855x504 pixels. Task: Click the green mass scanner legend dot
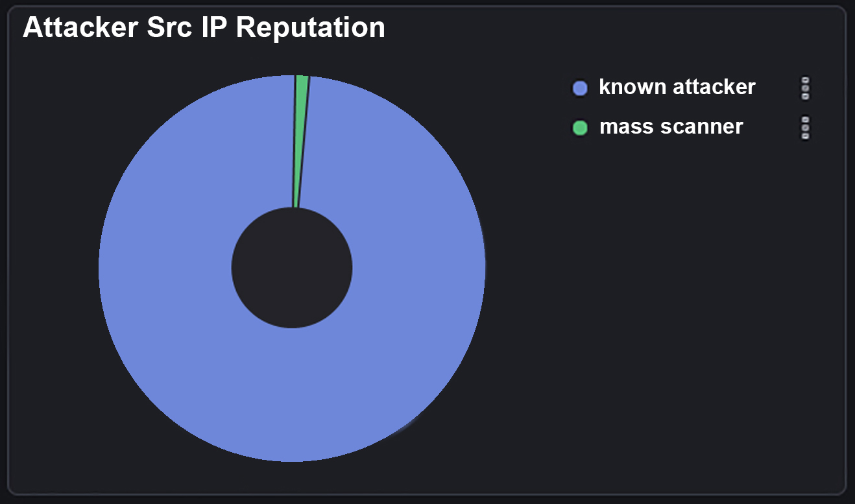579,128
